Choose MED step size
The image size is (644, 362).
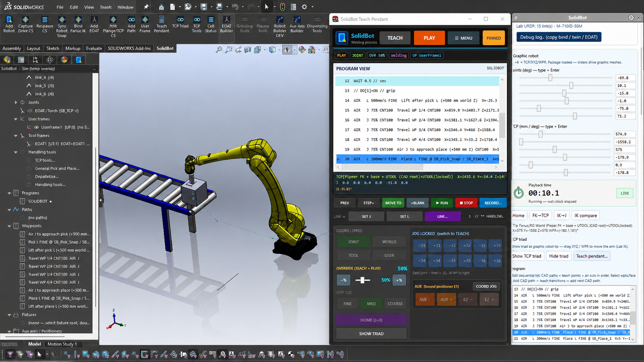tap(371, 304)
